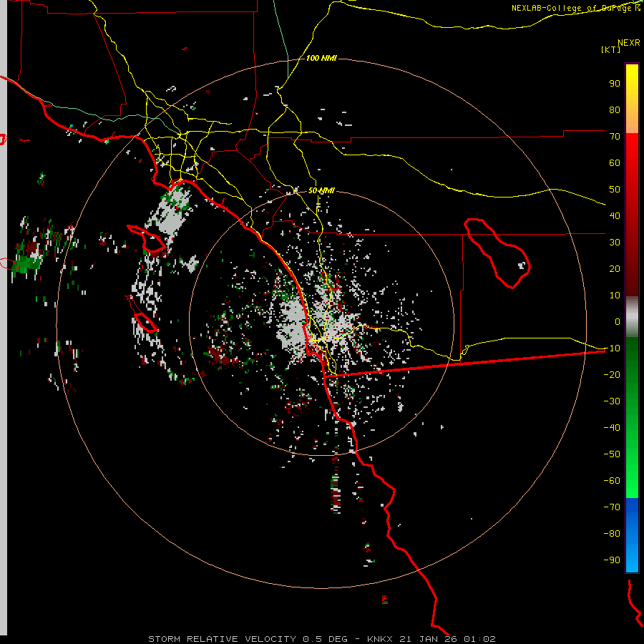This screenshot has height=644, width=644.
Task: Click the "NEXR" label above the color scale
Action: [x=629, y=42]
